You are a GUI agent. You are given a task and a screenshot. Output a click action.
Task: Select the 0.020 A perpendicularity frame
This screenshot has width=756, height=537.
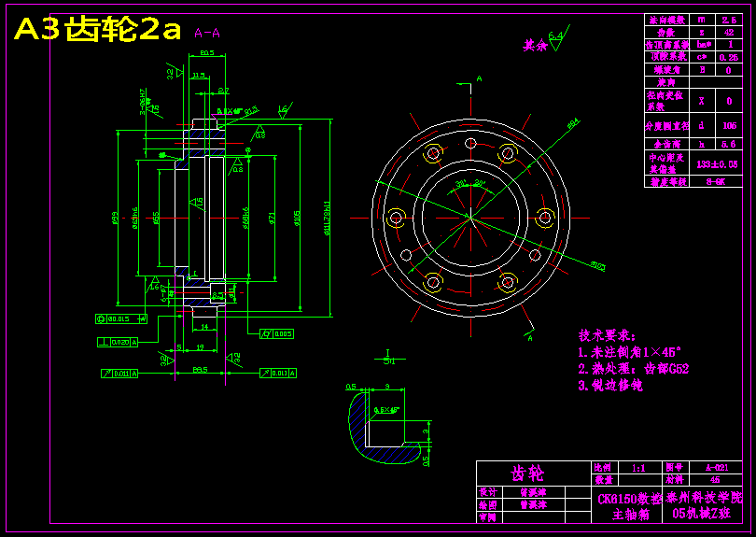(x=118, y=342)
